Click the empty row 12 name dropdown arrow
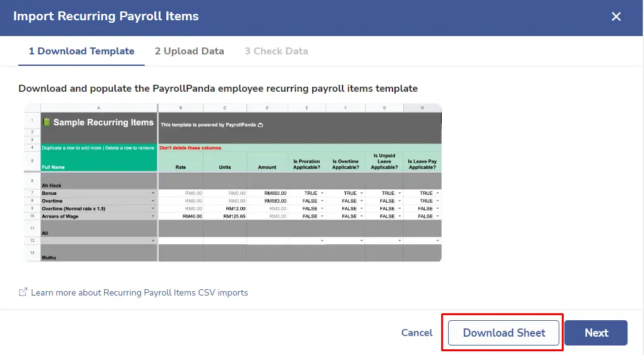The height and width of the screenshot is (355, 644). pos(153,240)
